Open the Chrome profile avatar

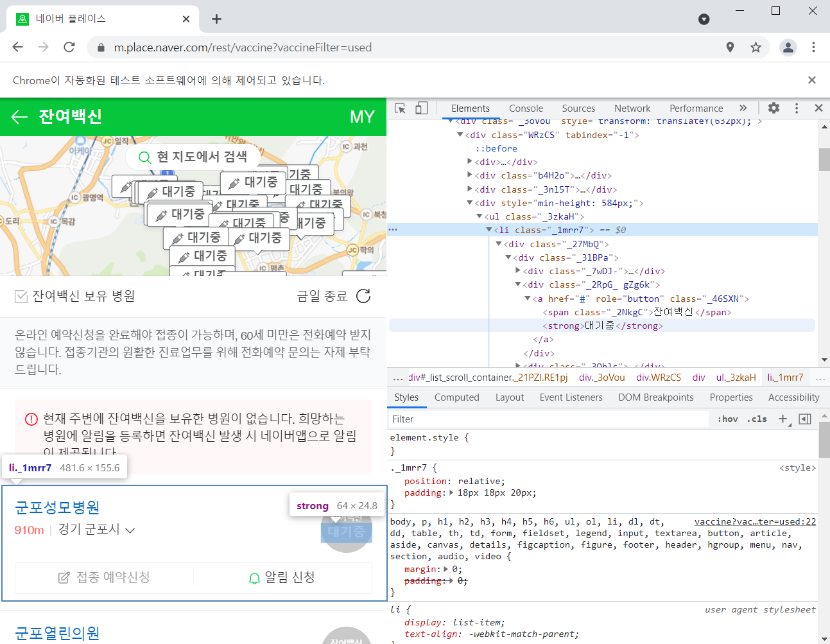(788, 47)
